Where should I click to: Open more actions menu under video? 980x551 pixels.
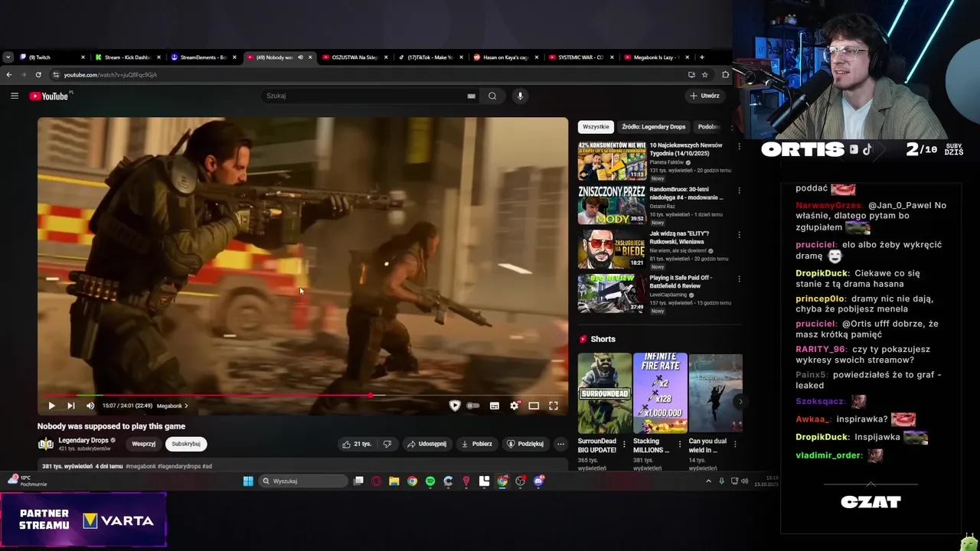(560, 444)
